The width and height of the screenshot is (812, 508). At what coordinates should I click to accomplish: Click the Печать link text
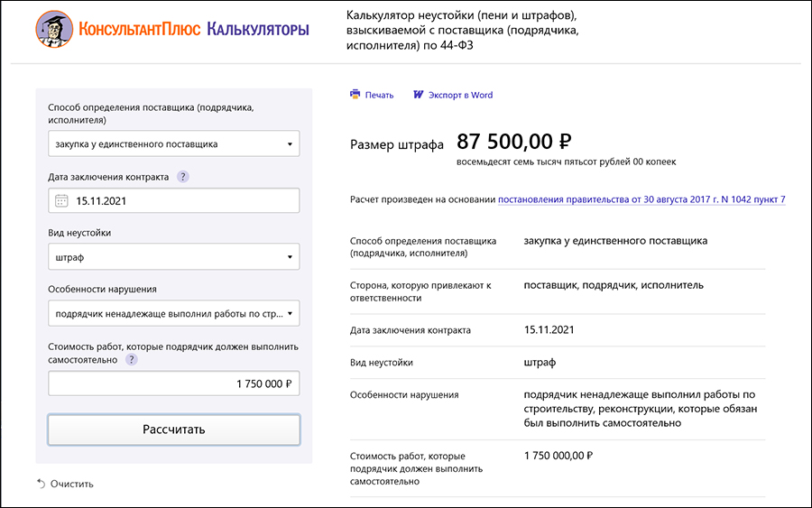click(379, 95)
